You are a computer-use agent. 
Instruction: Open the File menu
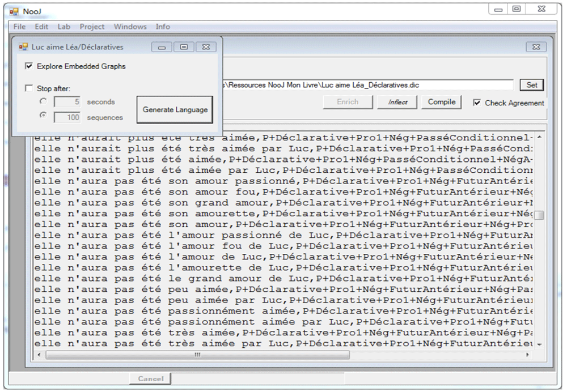click(19, 27)
